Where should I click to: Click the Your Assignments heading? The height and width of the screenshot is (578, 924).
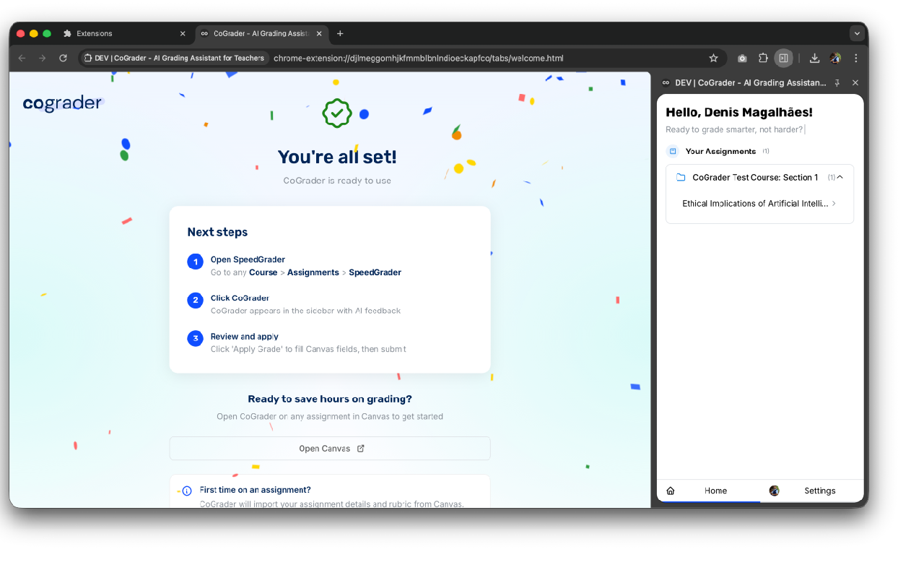[720, 151]
